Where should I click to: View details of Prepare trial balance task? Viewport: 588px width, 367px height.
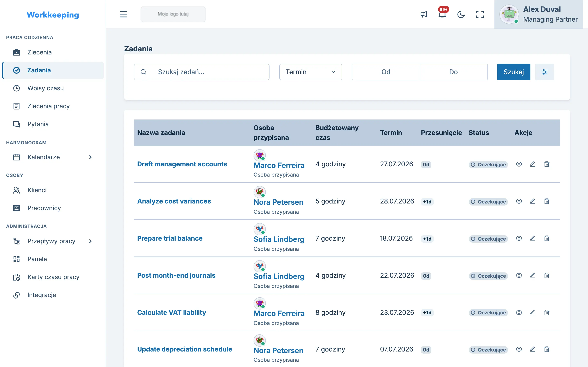pos(519,238)
